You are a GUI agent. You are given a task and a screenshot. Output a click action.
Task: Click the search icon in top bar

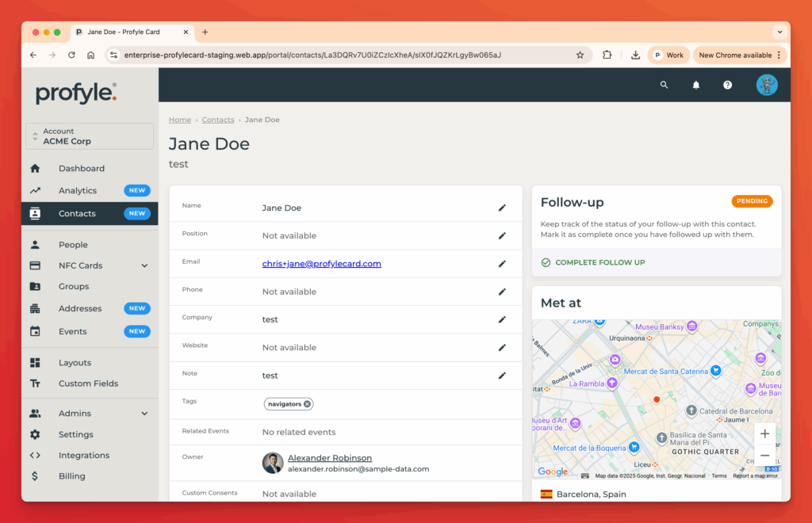tap(665, 85)
